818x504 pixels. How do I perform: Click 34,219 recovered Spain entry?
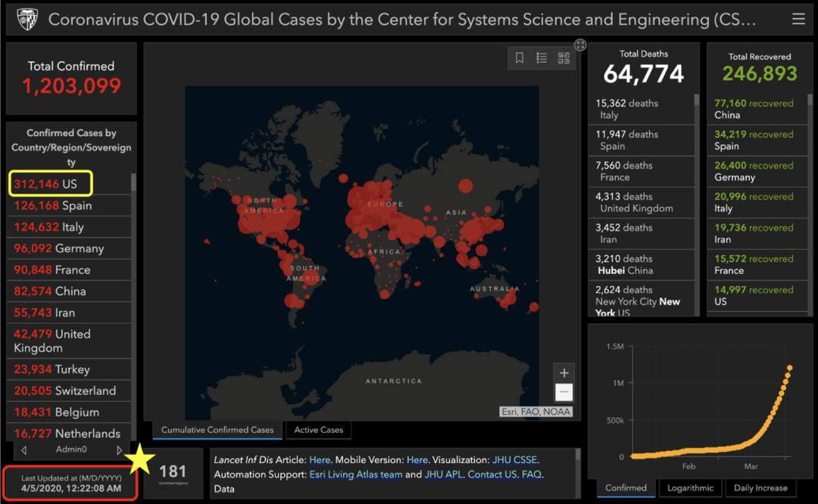(757, 140)
